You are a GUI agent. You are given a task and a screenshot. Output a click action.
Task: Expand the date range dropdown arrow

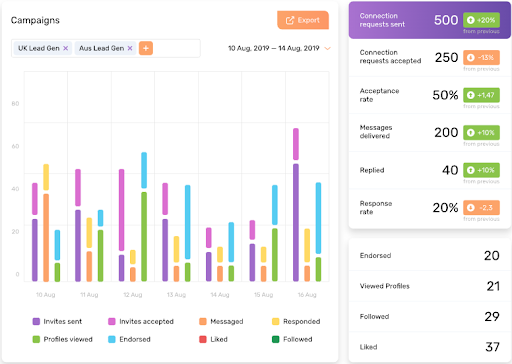click(327, 48)
